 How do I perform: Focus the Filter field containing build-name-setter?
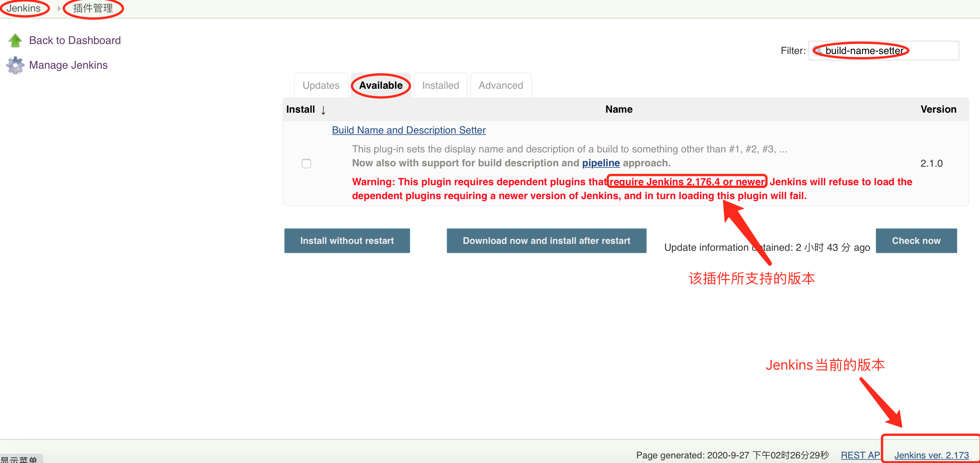[x=884, y=51]
